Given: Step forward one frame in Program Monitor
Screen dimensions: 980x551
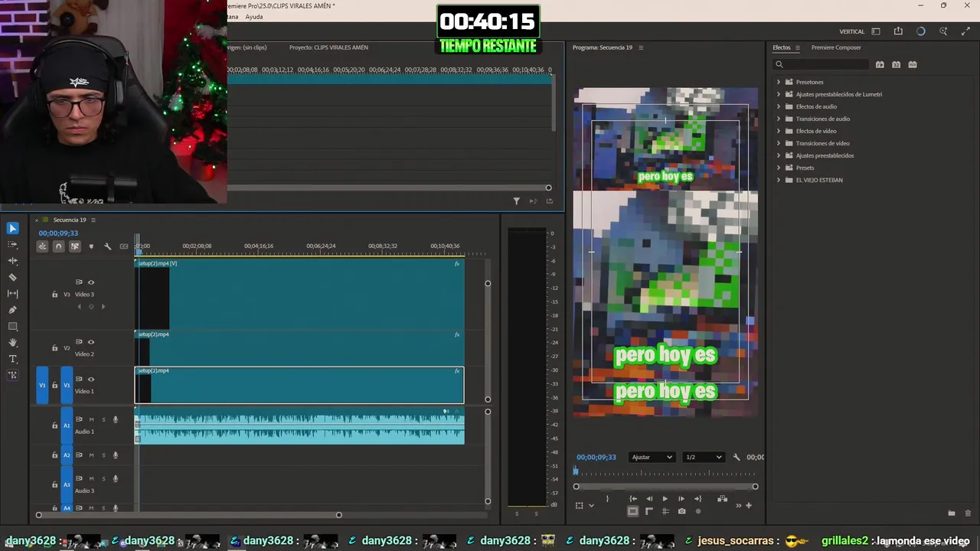Looking at the screenshot, I should [681, 498].
